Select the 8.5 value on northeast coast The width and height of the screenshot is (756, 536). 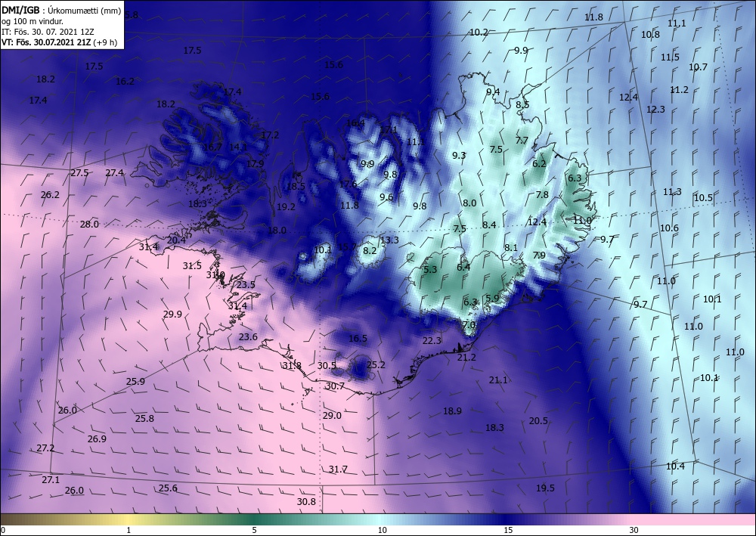[522, 104]
